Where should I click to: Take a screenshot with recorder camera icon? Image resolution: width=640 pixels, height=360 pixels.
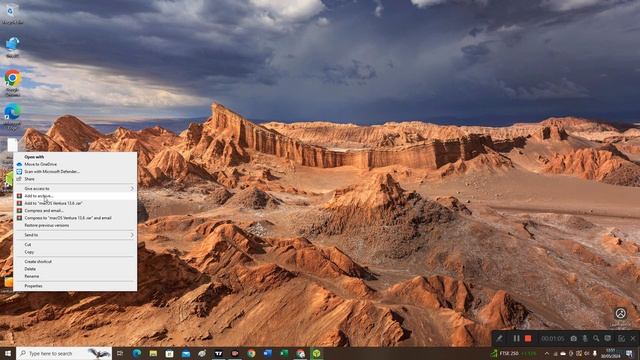coord(573,339)
